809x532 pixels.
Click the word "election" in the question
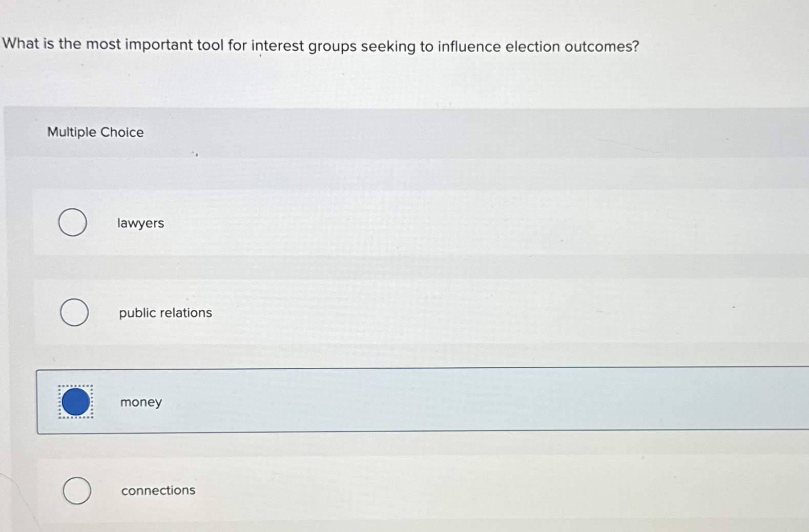(532, 47)
